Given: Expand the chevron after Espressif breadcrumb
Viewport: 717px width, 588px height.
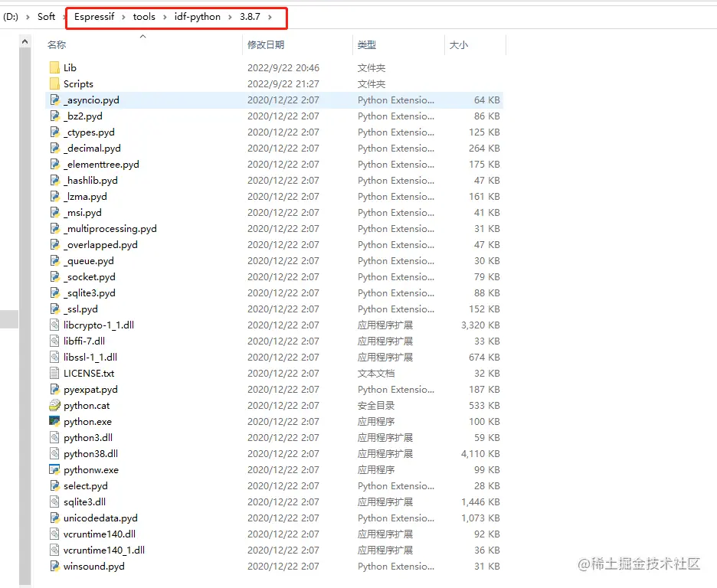Looking at the screenshot, I should click(123, 17).
